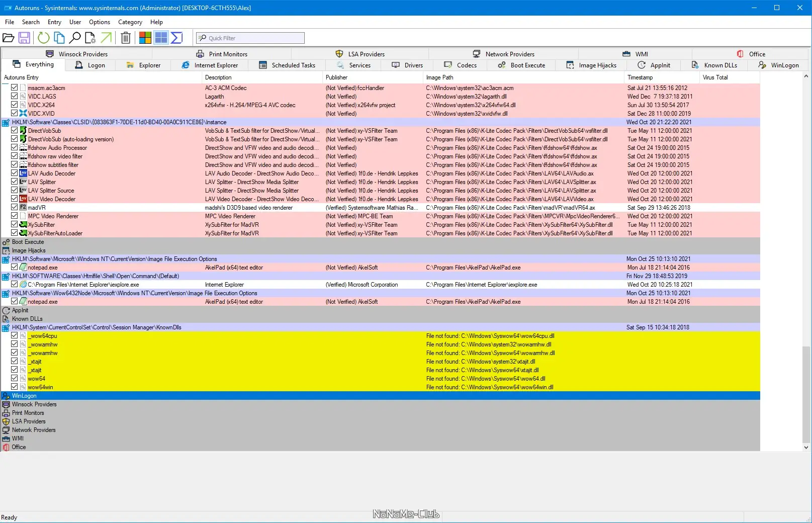
Task: Click 'madshi's D3D9 based video renderer' description
Action: [x=249, y=208]
